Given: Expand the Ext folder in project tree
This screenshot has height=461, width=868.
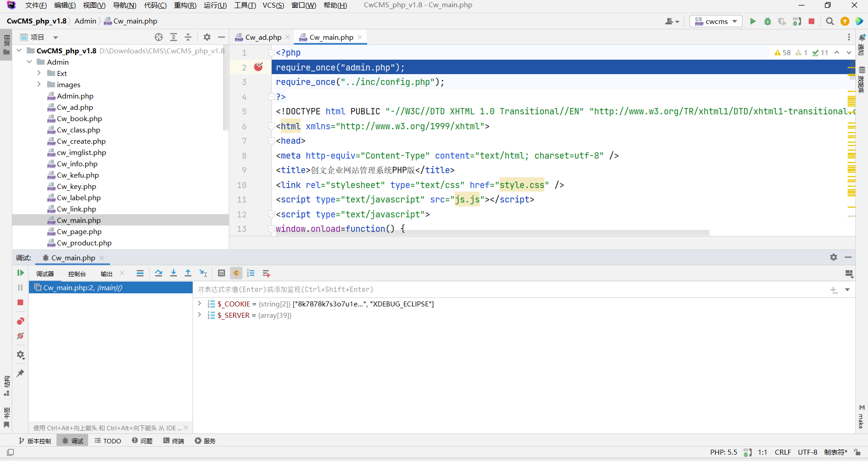Looking at the screenshot, I should pyautogui.click(x=39, y=73).
